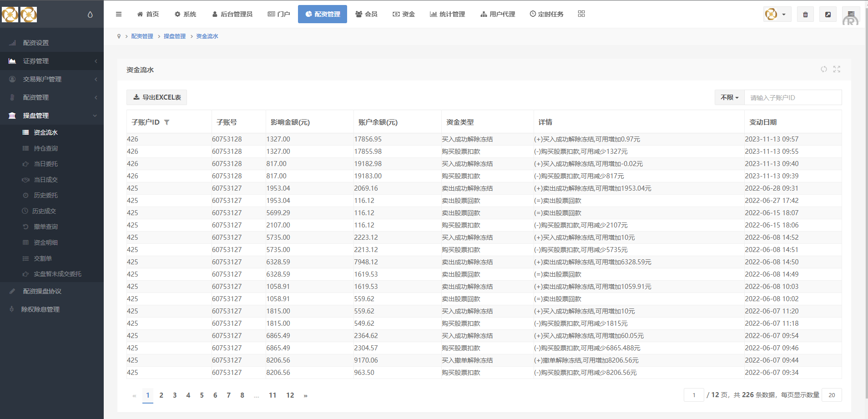The image size is (868, 419).
Task: Click the 请输入子账户ID search field
Action: tap(792, 97)
